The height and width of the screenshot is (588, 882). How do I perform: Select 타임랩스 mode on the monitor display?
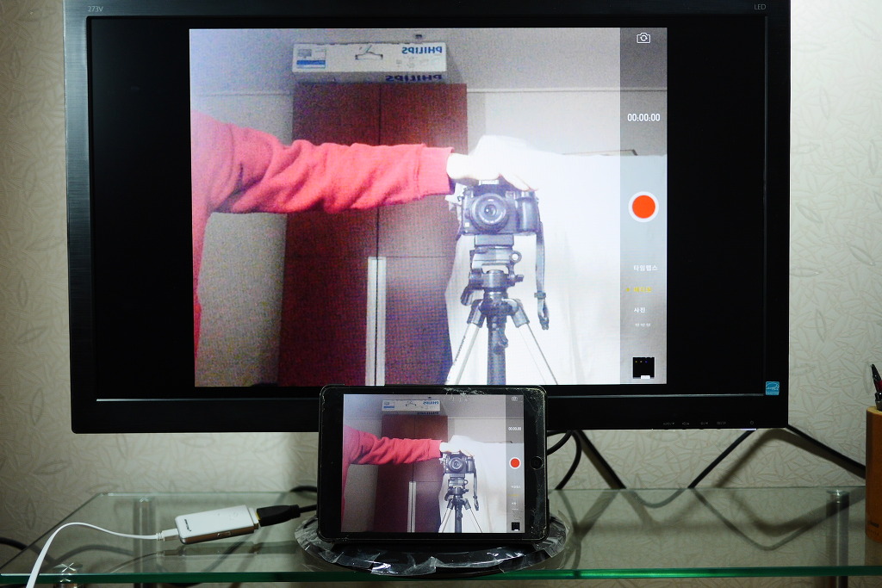[x=643, y=268]
